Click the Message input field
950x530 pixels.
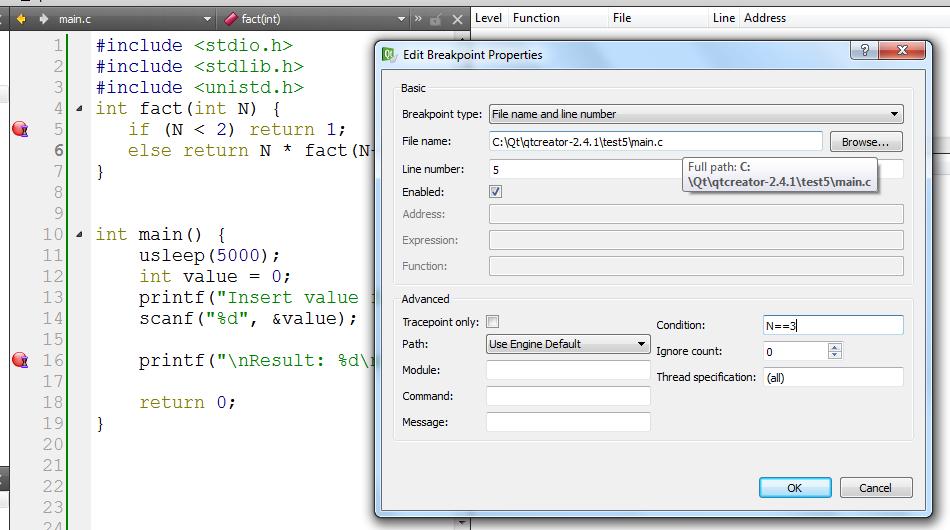click(568, 422)
